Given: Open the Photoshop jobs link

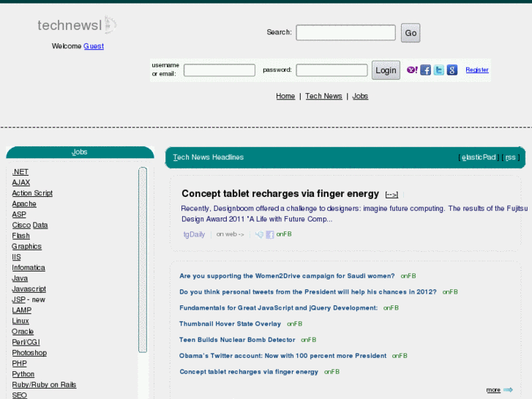Looking at the screenshot, I should (29, 353).
